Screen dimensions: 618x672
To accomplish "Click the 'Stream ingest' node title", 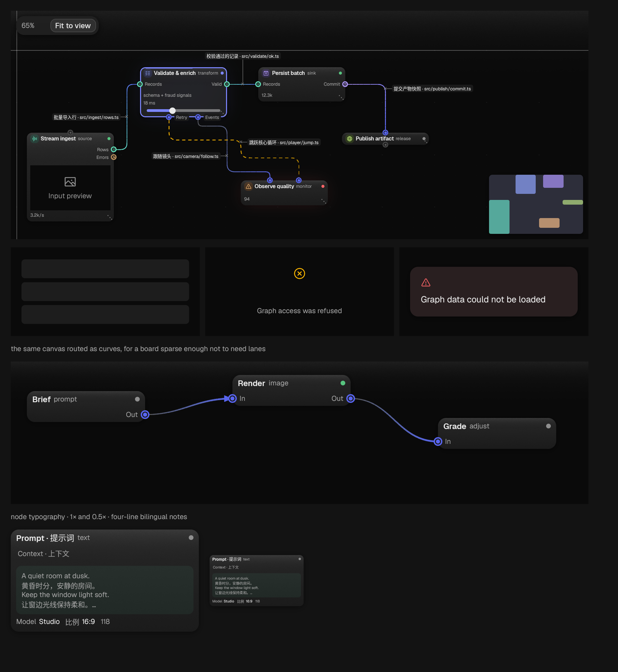I will pos(58,138).
